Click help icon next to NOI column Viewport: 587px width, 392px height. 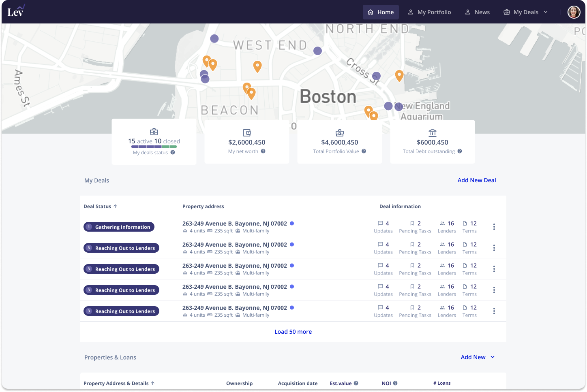point(395,383)
